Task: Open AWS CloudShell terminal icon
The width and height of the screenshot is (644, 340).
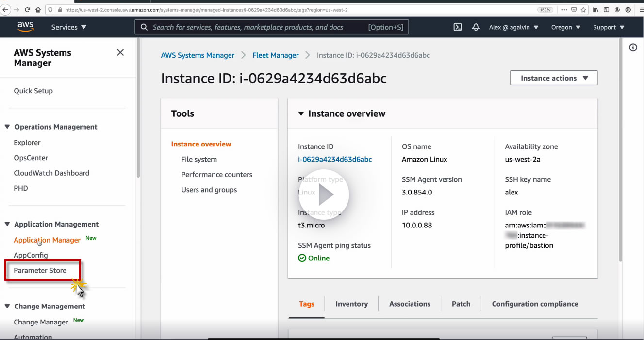Action: (x=458, y=27)
